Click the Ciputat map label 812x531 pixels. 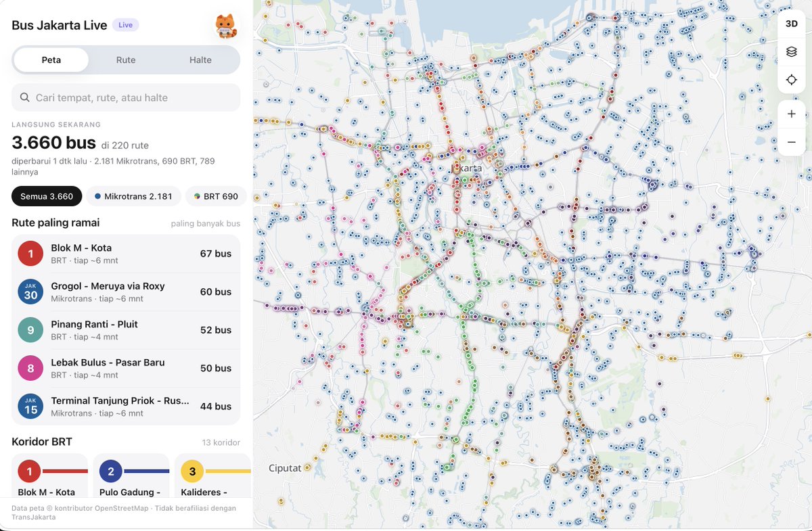pos(284,467)
